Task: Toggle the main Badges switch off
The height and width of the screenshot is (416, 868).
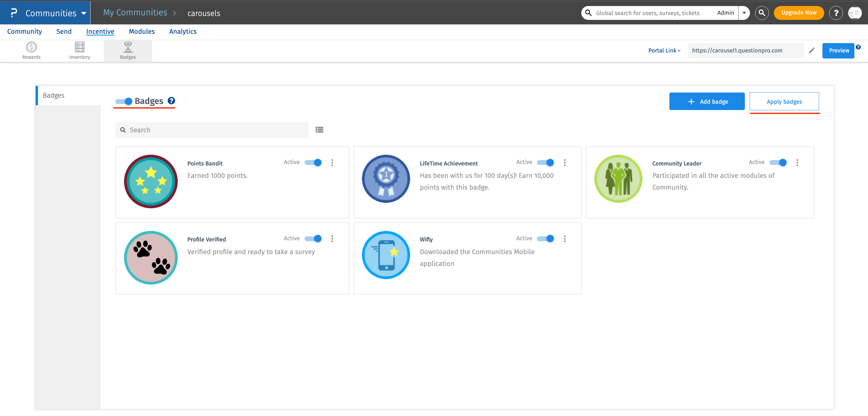Action: [124, 101]
